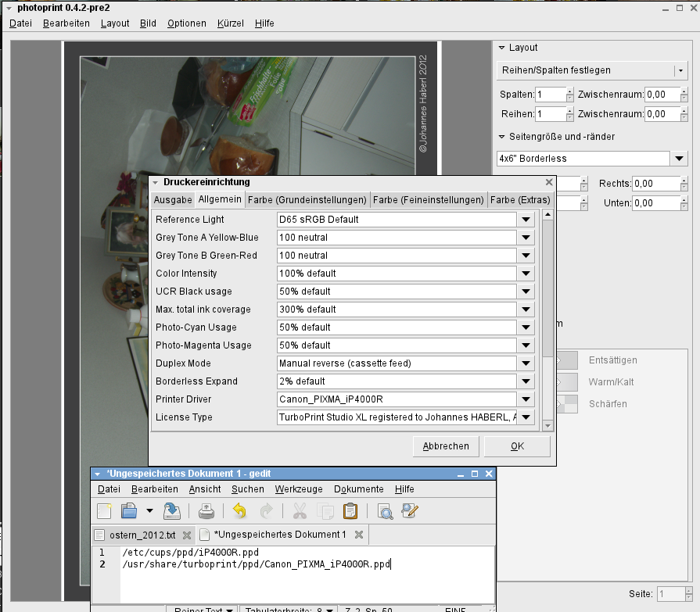Click the Print icon in gedit toolbar

[206, 511]
